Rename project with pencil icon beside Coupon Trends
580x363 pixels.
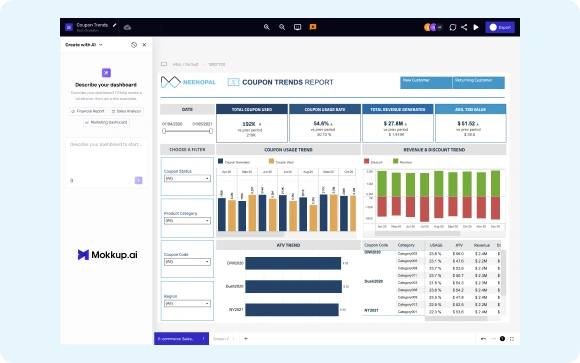click(x=115, y=25)
